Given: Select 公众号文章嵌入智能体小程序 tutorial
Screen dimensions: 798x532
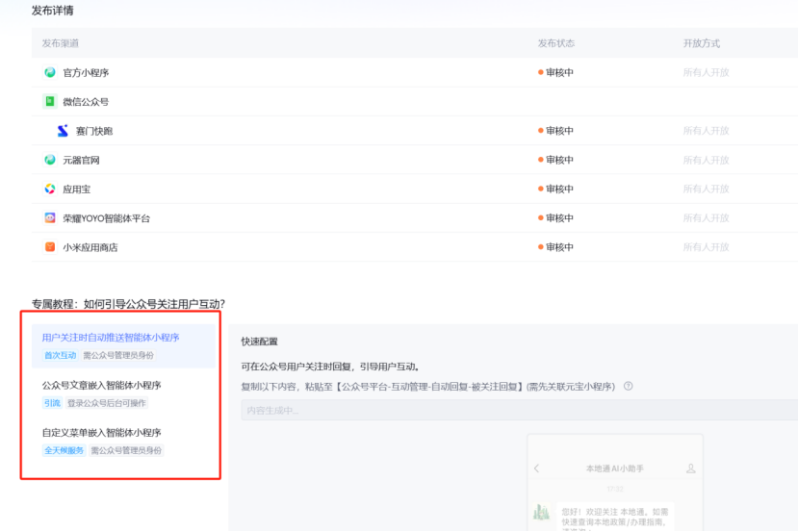Looking at the screenshot, I should point(122,393).
